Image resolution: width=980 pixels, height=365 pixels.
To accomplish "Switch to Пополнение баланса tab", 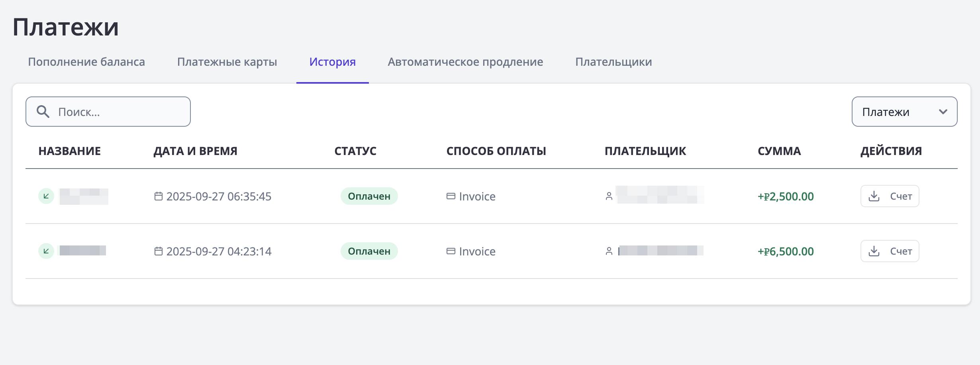I will 86,62.
